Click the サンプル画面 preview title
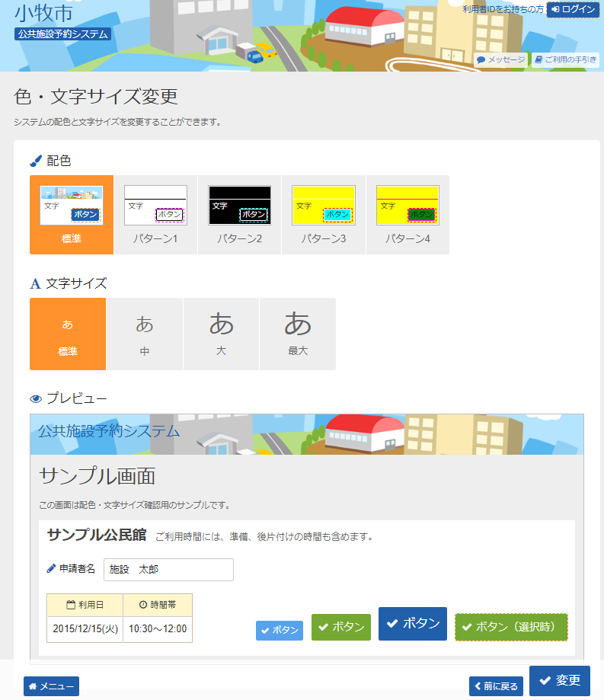This screenshot has width=604, height=700. click(97, 476)
